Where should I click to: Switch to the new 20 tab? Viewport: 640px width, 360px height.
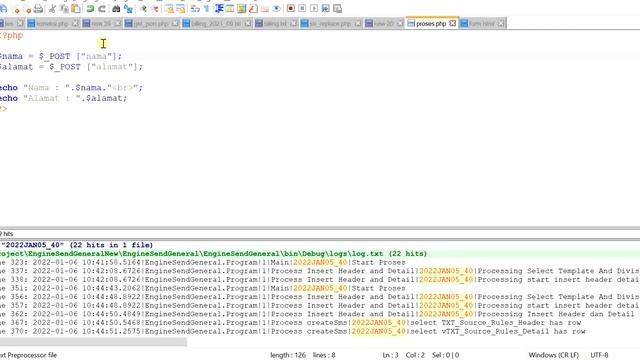383,24
